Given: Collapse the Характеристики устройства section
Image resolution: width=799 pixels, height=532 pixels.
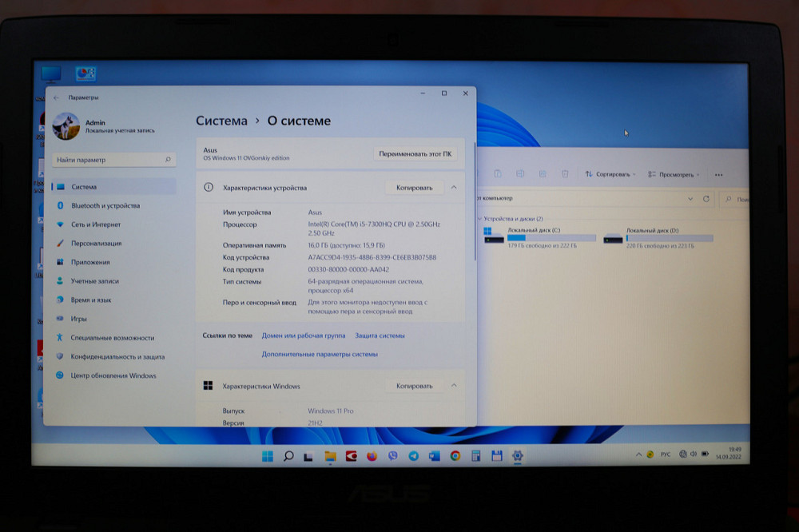Looking at the screenshot, I should (454, 188).
